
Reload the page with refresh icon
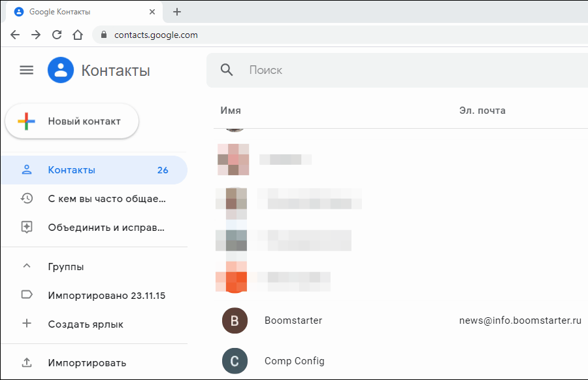coord(57,35)
